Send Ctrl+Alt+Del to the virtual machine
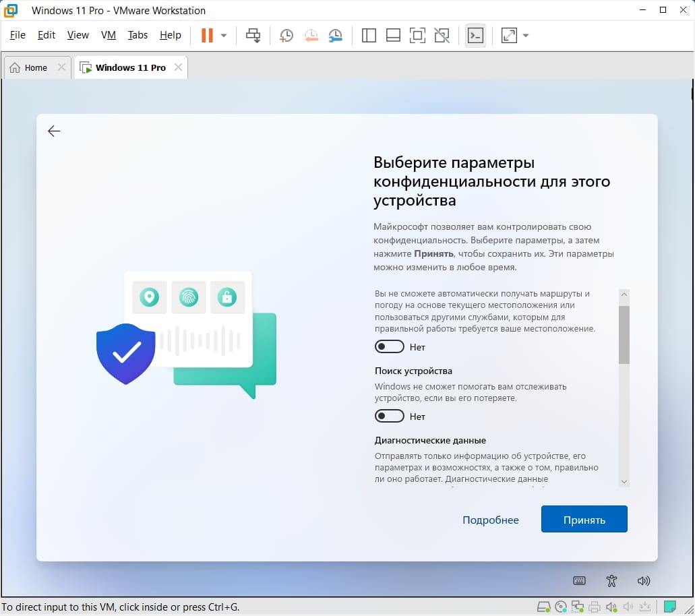Image resolution: width=695 pixels, height=616 pixels. point(253,36)
